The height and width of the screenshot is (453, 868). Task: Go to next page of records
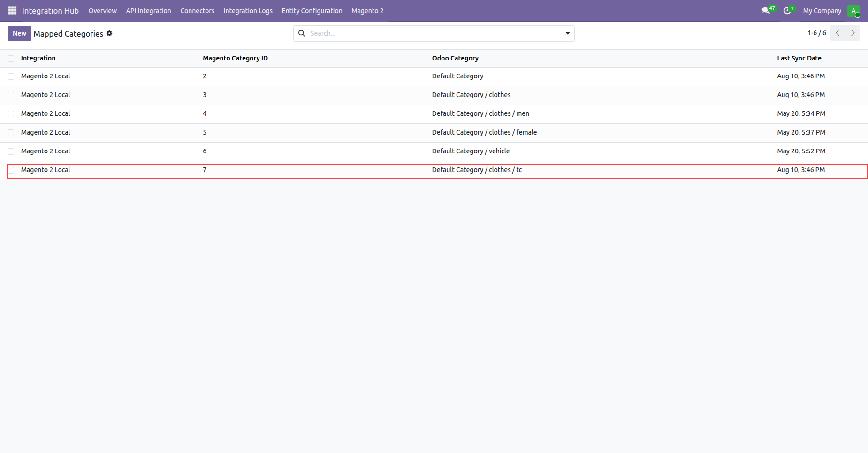coord(853,33)
